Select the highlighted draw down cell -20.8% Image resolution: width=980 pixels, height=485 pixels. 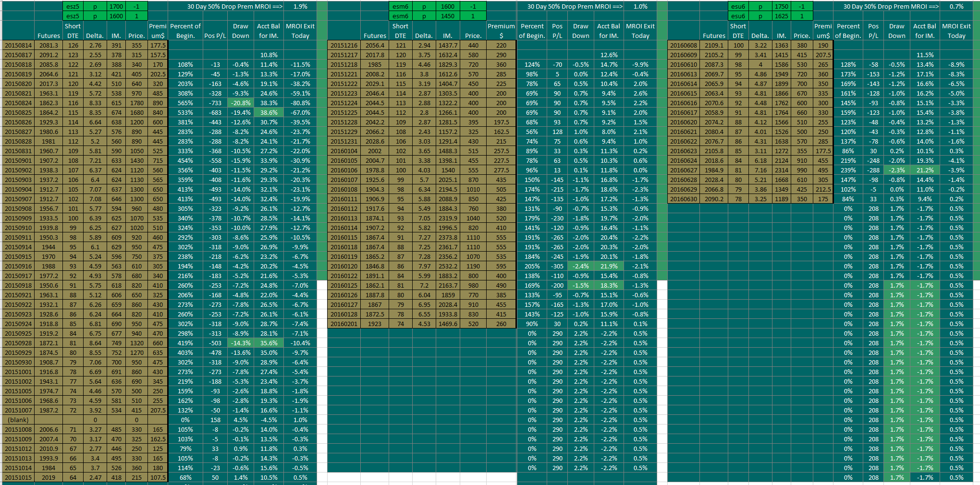point(241,103)
